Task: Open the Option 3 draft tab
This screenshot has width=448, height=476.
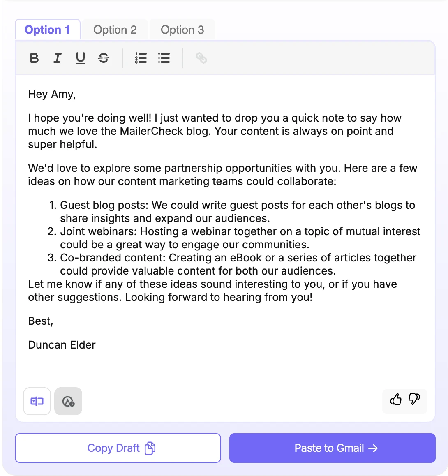Action: 182,30
